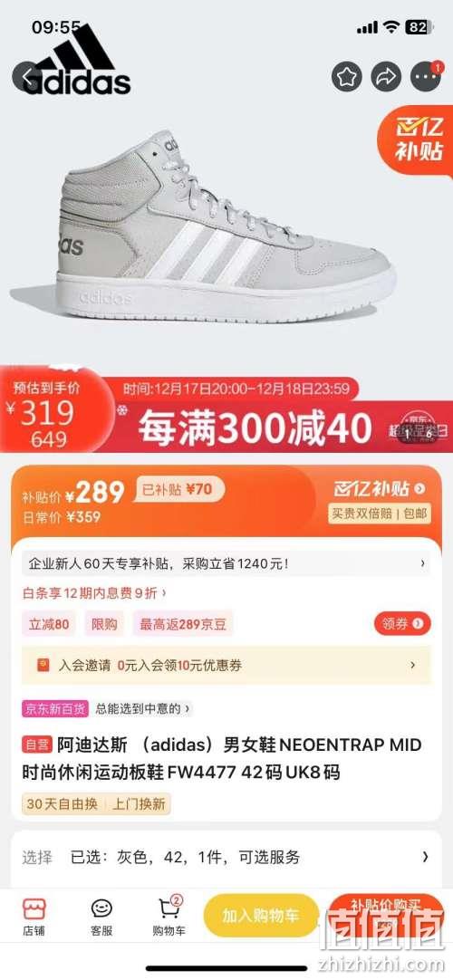Image resolution: width=453 pixels, height=980 pixels.
Task: Expand the 企业新人60天专享补贴 row
Action: click(226, 563)
